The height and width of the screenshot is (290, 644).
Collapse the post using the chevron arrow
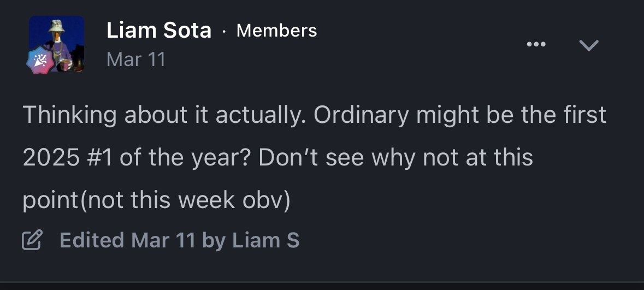tap(589, 45)
